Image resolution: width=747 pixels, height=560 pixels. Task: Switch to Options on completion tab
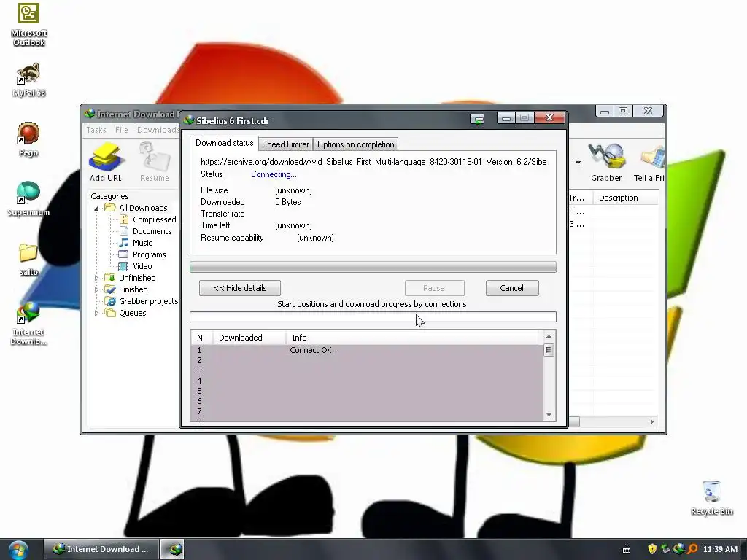[x=355, y=144]
